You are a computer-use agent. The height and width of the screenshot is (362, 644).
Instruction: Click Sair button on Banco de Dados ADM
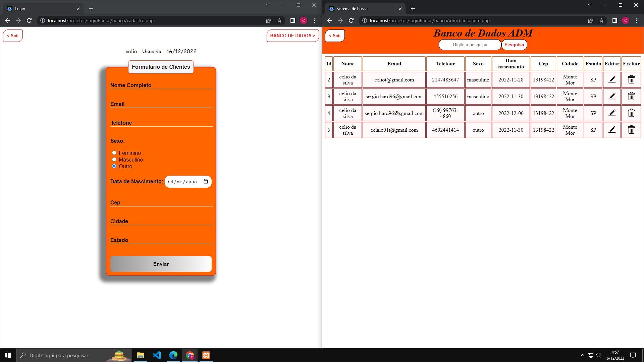tap(335, 36)
